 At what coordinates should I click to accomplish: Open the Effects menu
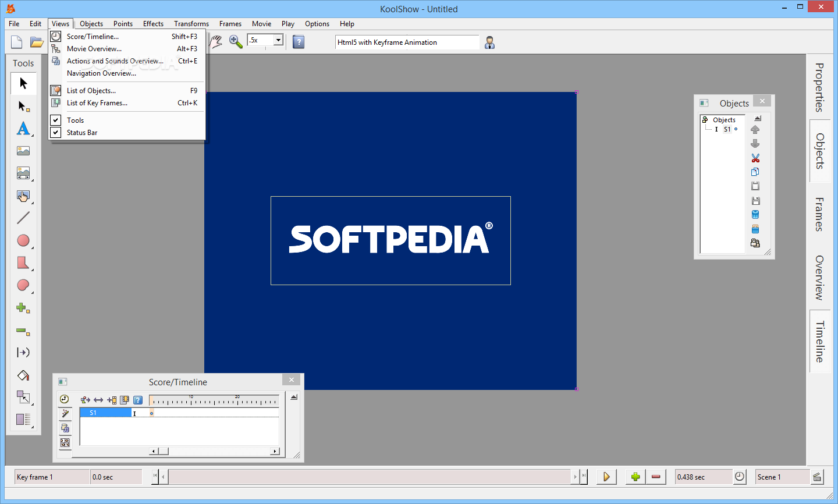coord(153,24)
